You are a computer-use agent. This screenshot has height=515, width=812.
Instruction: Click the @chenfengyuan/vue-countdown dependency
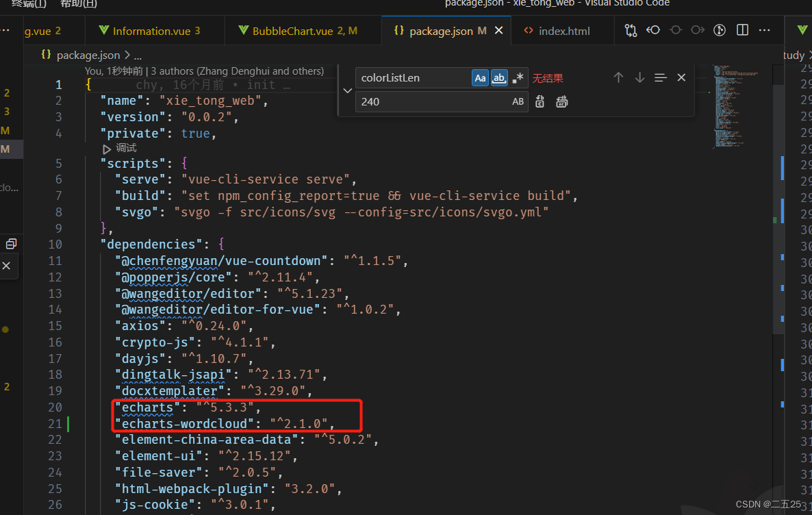[262, 261]
